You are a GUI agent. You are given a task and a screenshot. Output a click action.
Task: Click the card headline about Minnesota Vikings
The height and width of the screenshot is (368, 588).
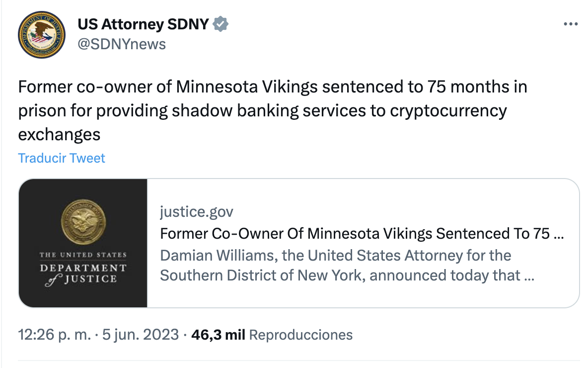click(x=362, y=234)
